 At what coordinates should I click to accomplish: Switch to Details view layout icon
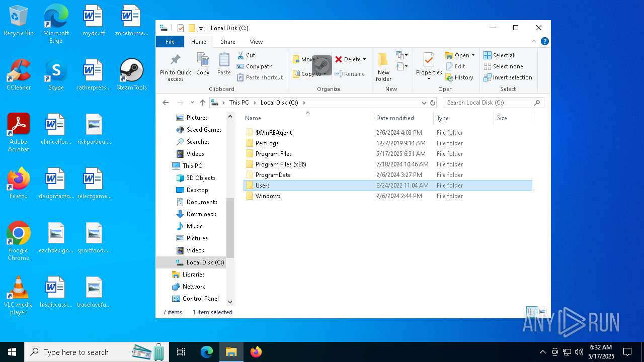pyautogui.click(x=531, y=312)
